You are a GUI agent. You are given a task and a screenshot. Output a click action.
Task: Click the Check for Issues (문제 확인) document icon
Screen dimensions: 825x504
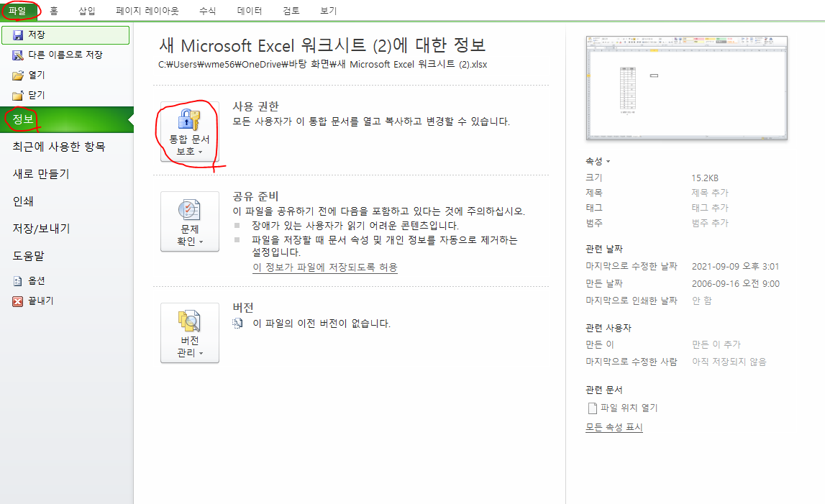click(x=189, y=210)
